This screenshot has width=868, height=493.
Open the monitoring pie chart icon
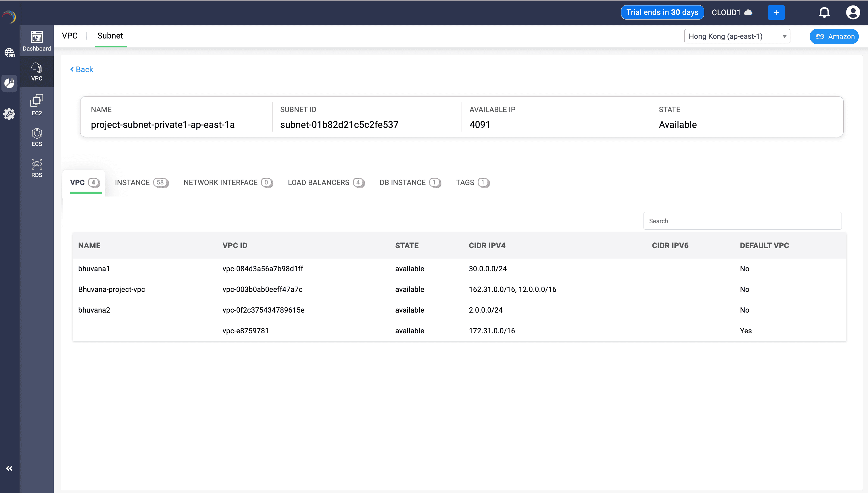[9, 83]
